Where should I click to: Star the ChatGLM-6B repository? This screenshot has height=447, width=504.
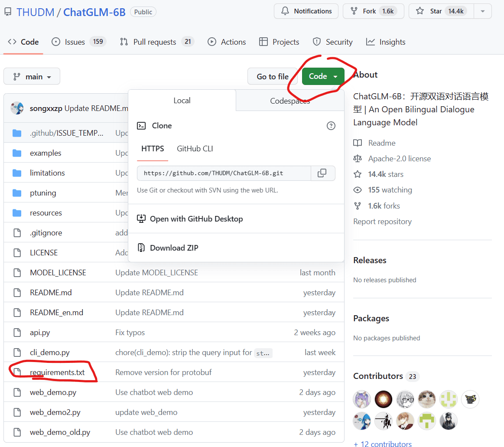440,11
